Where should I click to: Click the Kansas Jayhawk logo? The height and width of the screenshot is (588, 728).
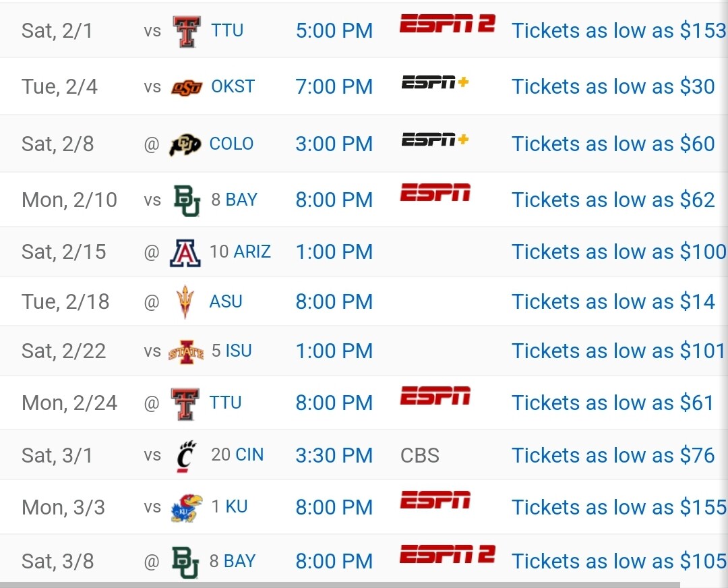pos(187,508)
